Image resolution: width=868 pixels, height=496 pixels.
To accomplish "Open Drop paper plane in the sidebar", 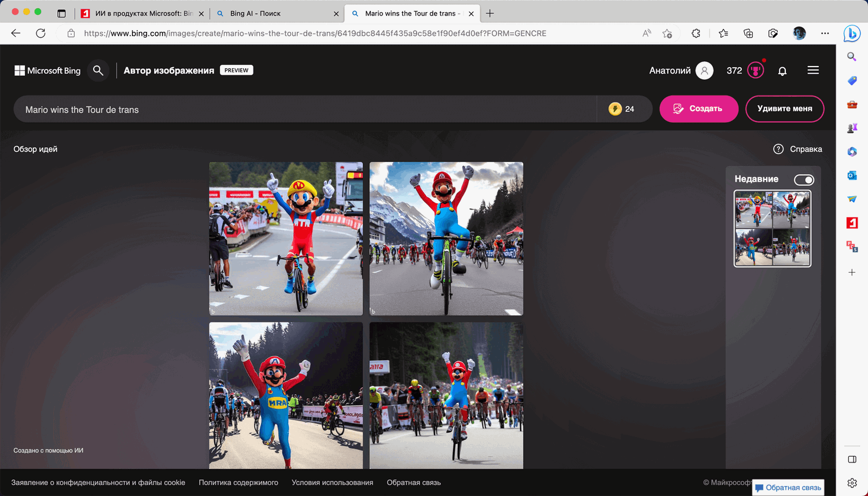I will click(852, 199).
